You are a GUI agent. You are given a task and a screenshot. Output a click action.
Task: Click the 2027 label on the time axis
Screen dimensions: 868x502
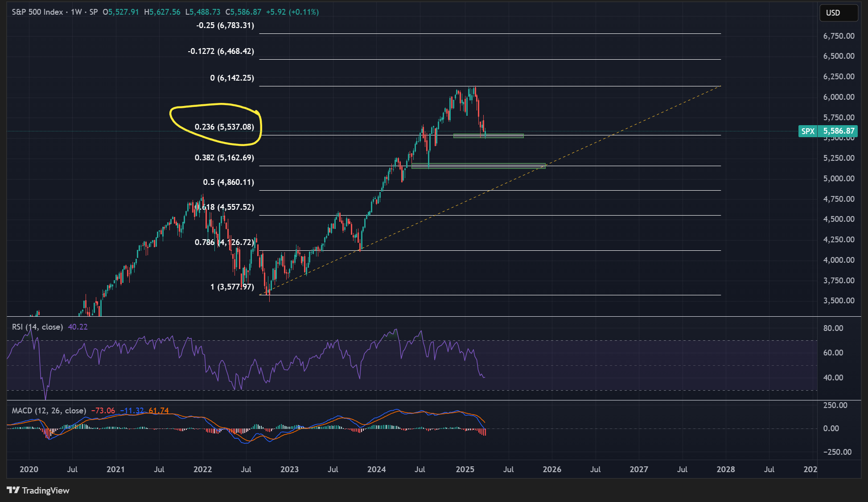pos(639,469)
